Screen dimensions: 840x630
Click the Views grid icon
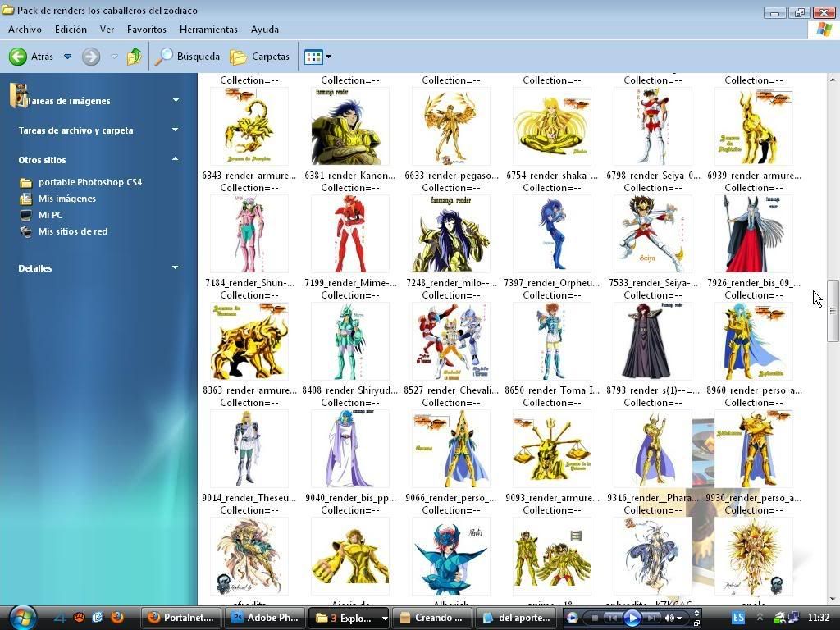pyautogui.click(x=313, y=57)
